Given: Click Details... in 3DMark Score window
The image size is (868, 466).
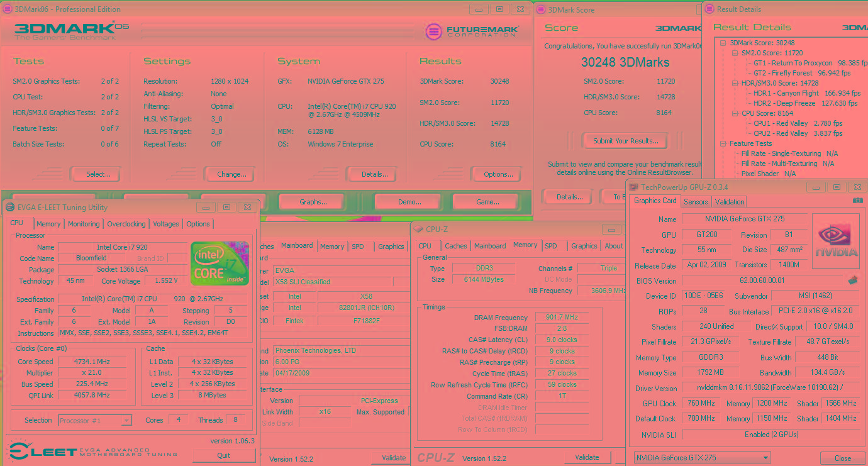Looking at the screenshot, I should [x=569, y=197].
